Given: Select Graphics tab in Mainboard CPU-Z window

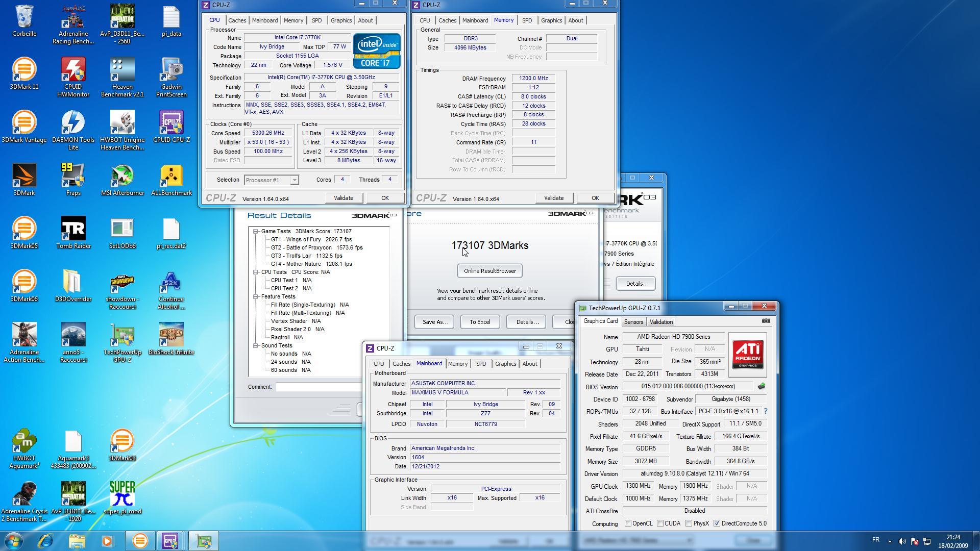Looking at the screenshot, I should click(505, 364).
